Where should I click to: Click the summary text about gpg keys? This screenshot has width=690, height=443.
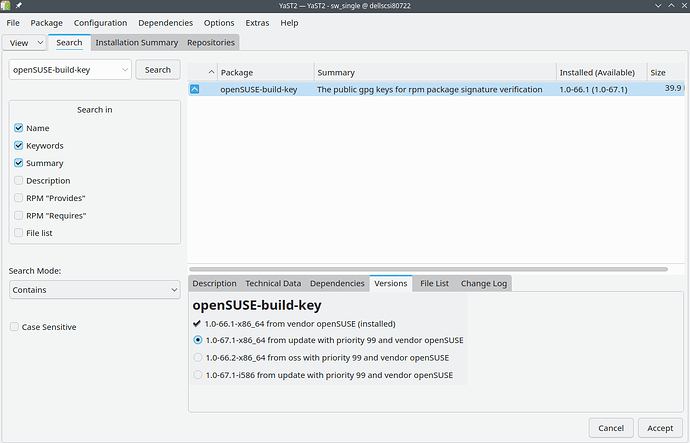click(429, 89)
